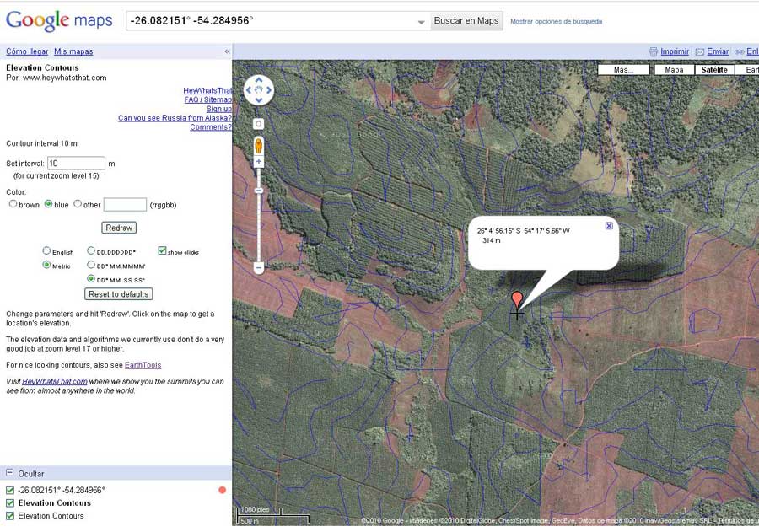Click the Imprimir printer icon

tap(654, 51)
